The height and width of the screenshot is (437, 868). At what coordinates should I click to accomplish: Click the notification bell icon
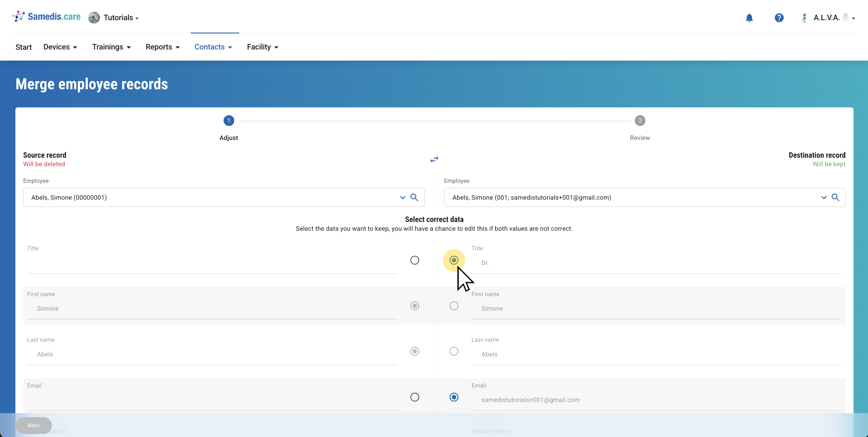click(x=749, y=18)
